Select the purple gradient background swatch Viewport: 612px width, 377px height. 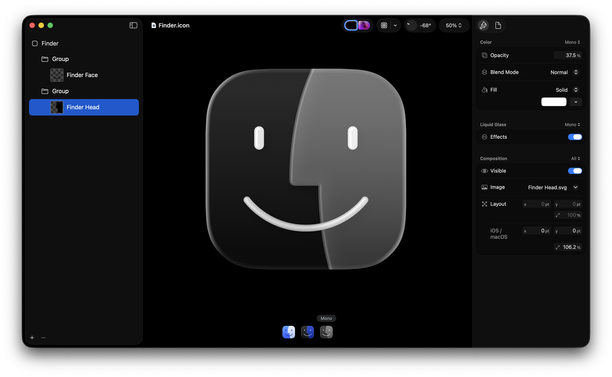pos(364,25)
